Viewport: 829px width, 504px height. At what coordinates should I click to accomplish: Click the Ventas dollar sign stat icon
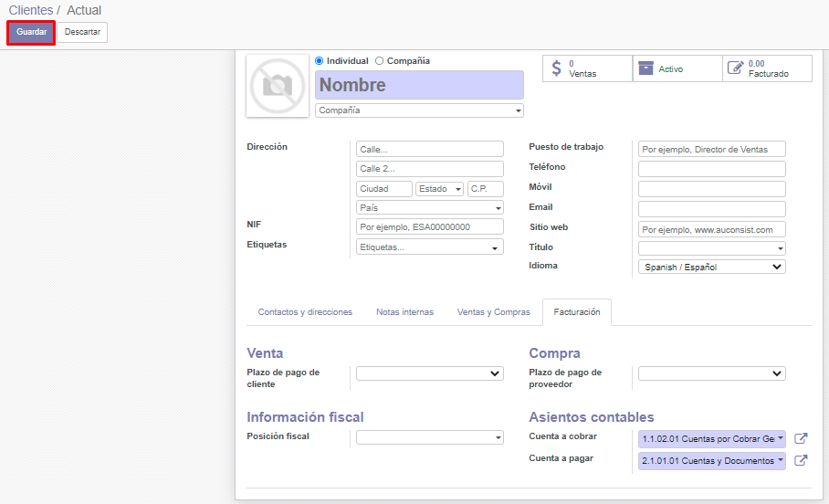(557, 68)
